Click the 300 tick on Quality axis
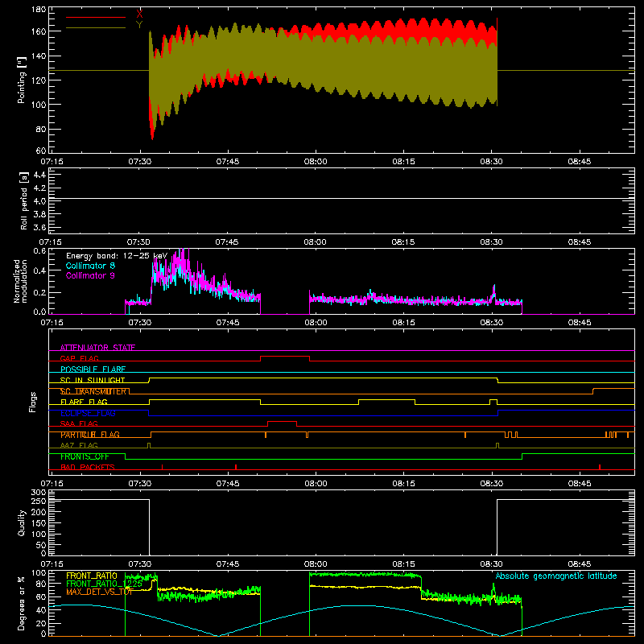Viewport: 644px width, 644px height. [38, 492]
